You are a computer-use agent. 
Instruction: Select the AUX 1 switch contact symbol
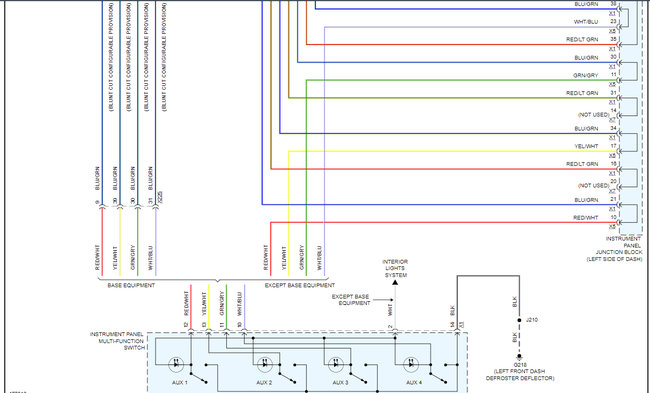pyautogui.click(x=199, y=374)
